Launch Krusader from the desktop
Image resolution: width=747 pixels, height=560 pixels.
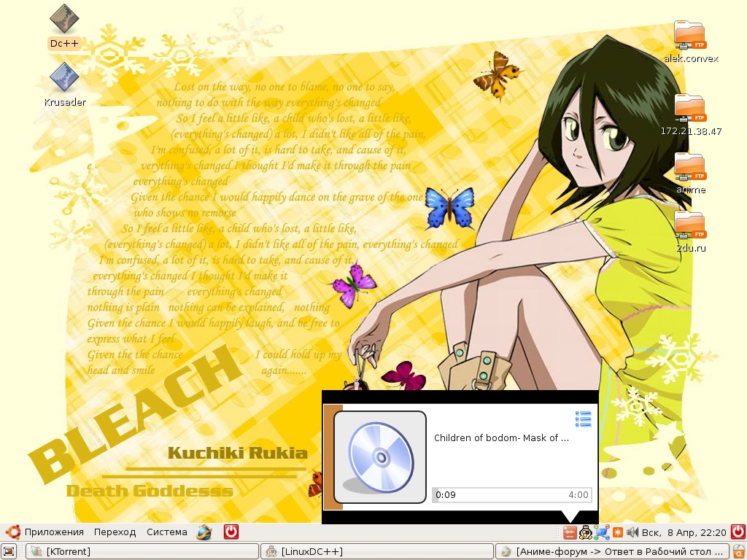[64, 79]
